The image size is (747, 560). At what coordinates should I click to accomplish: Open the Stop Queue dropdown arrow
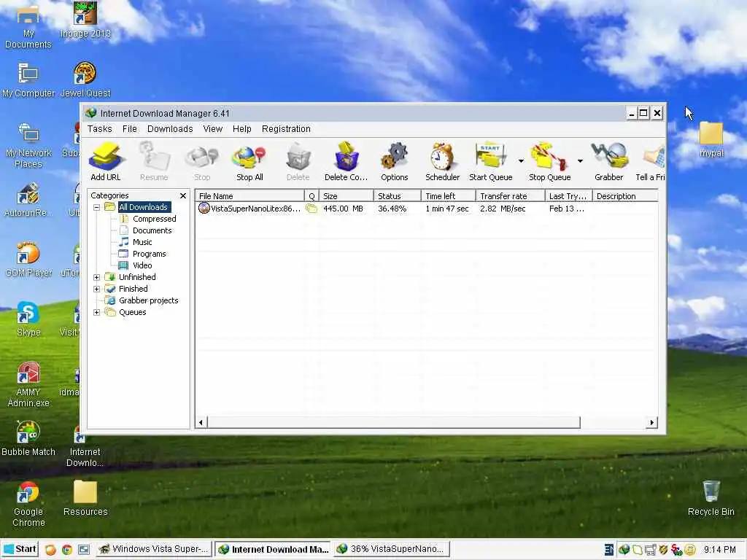tap(580, 161)
